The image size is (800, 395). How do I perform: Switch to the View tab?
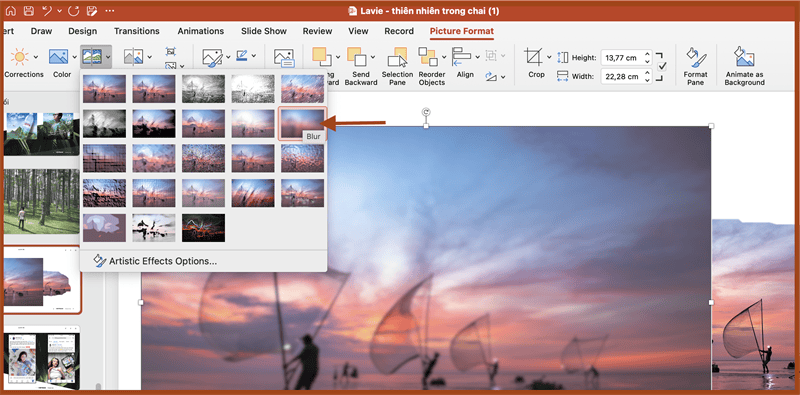[x=358, y=31]
